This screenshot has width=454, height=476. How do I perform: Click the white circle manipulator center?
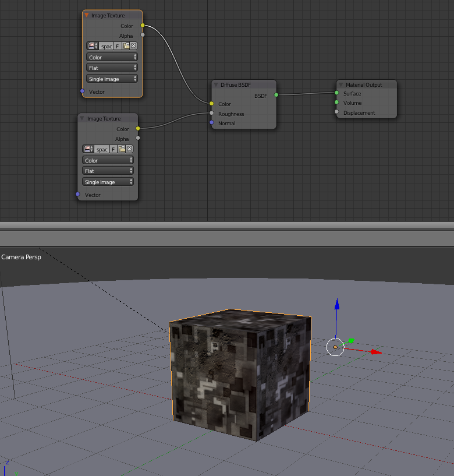click(335, 347)
